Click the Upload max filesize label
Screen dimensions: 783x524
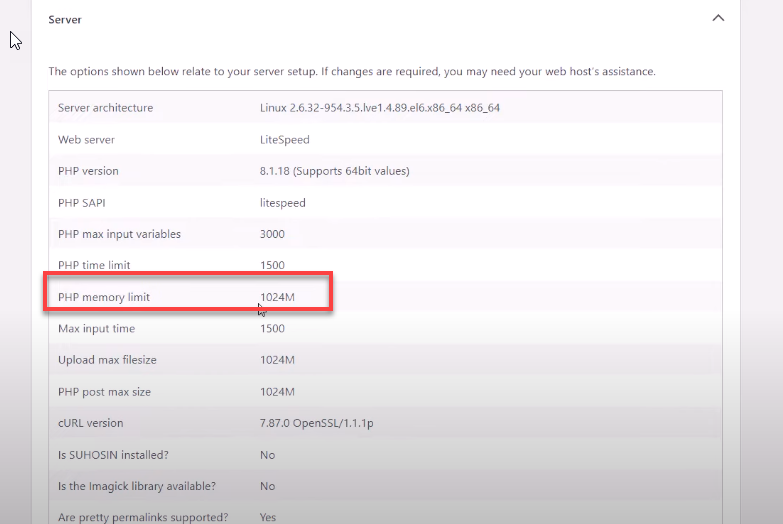[107, 360]
